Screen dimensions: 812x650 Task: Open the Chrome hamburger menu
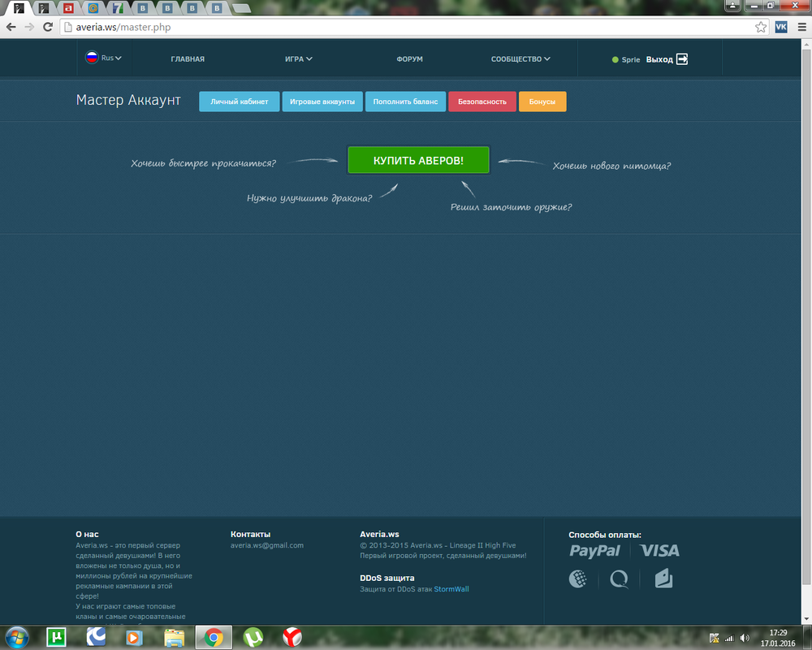tap(801, 27)
